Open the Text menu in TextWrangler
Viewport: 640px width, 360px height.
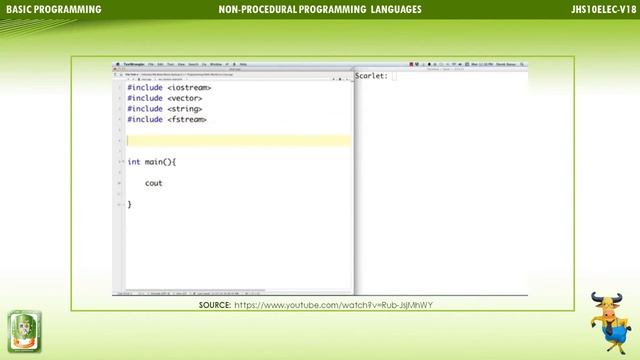(171, 64)
